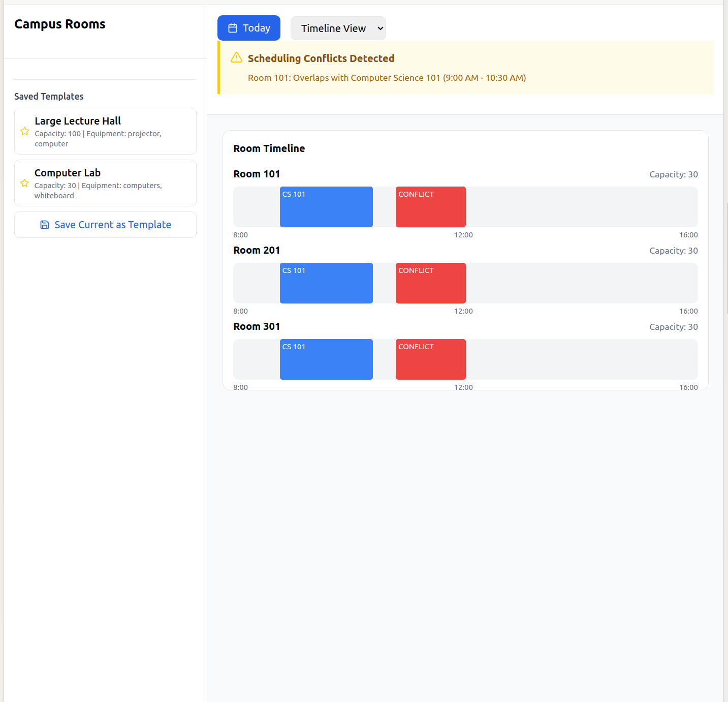Click CS 101 block in Room 201
Image resolution: width=728 pixels, height=702 pixels.
pyautogui.click(x=326, y=283)
